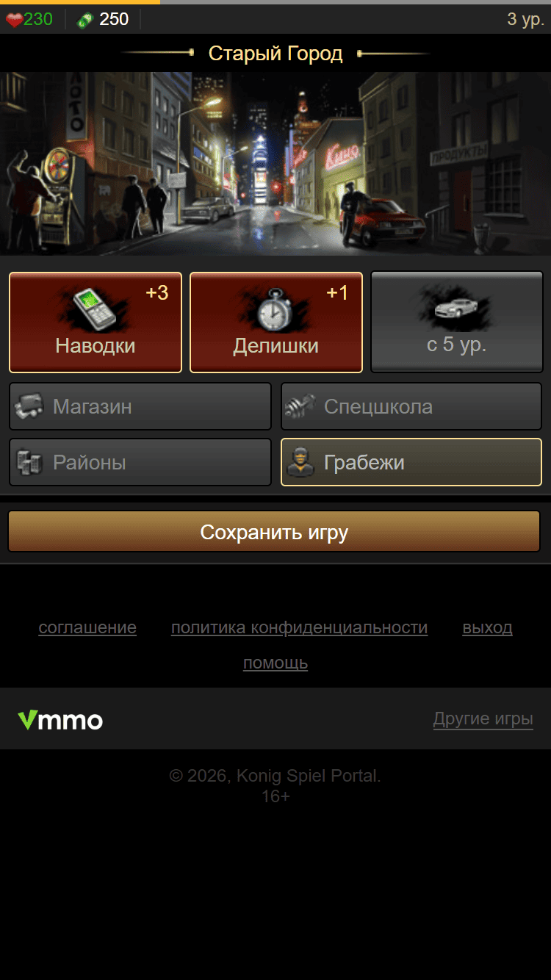Click the выход link
The width and height of the screenshot is (551, 980).
coord(487,627)
